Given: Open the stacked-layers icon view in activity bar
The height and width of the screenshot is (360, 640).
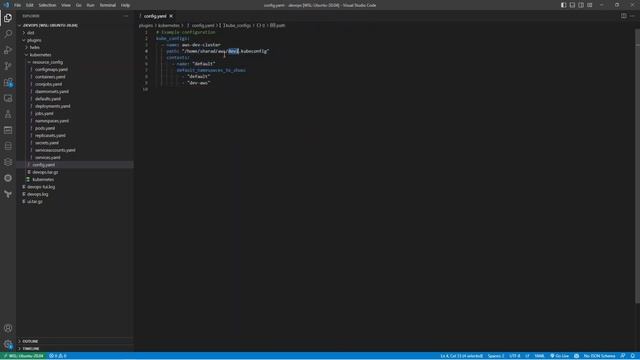Looking at the screenshot, I should click(8, 162).
